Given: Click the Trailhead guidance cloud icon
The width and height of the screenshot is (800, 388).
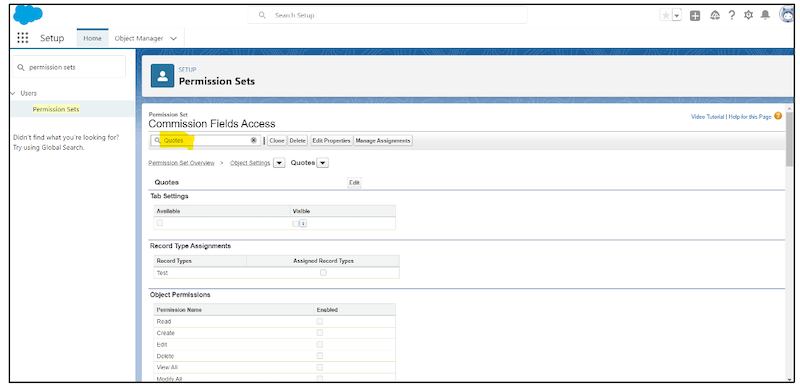Looking at the screenshot, I should (715, 15).
